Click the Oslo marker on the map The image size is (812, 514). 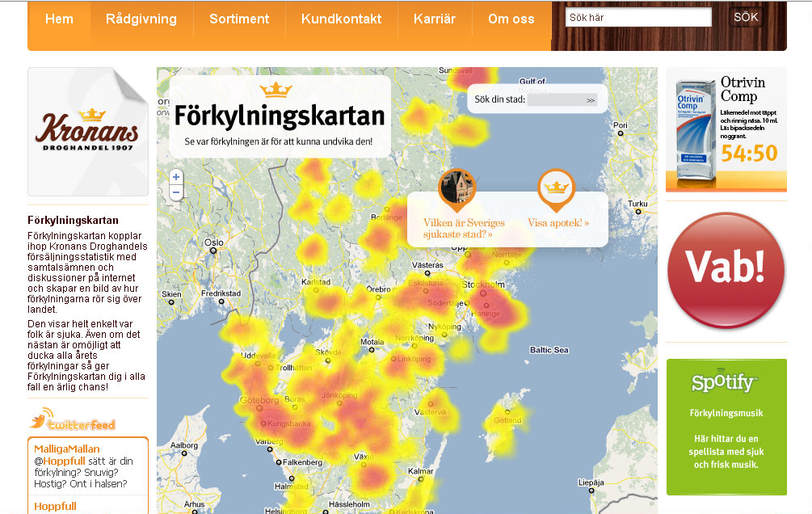213,251
